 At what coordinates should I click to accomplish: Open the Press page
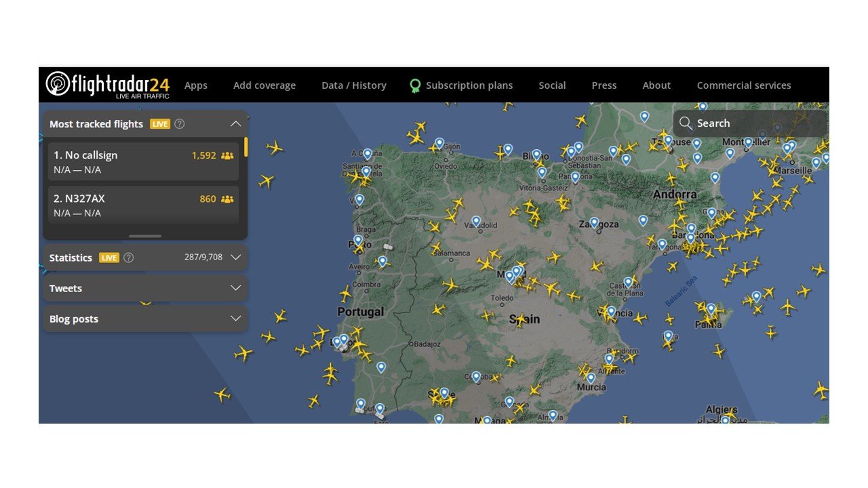coord(604,85)
